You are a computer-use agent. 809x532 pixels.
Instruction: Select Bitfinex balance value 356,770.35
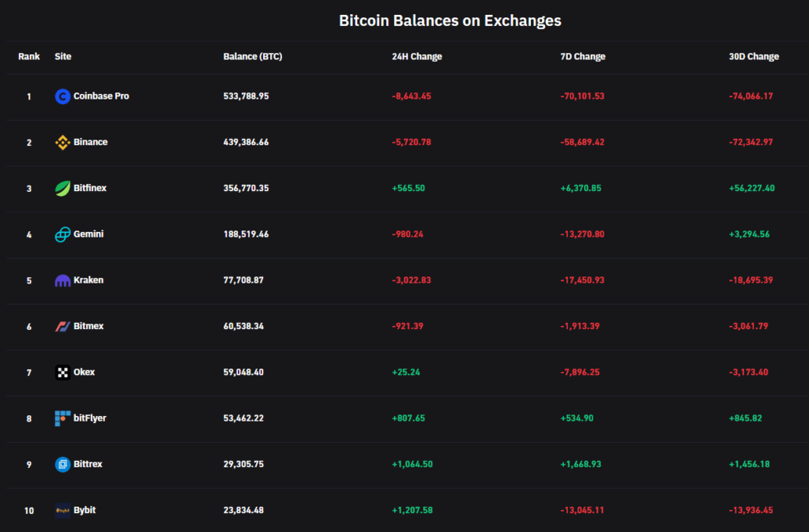tap(246, 188)
